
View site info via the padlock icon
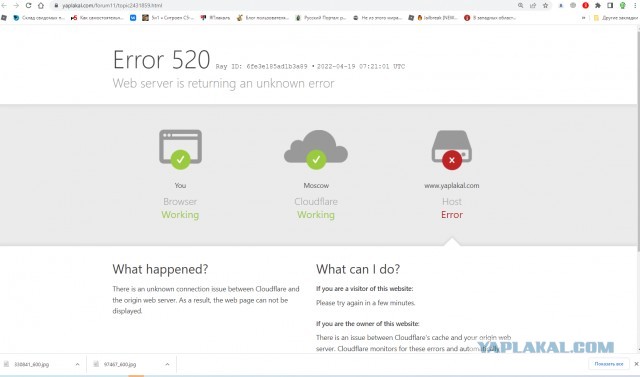[x=57, y=6]
